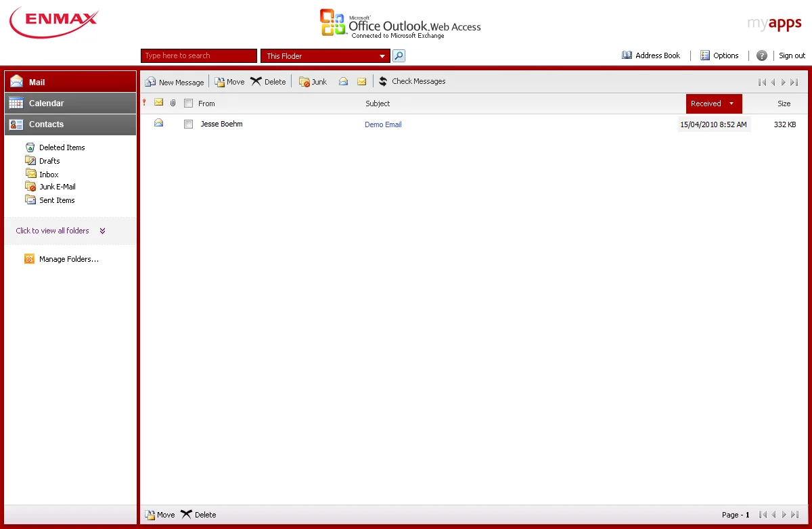The width and height of the screenshot is (812, 529).
Task: Click the myapps link
Action: click(774, 24)
